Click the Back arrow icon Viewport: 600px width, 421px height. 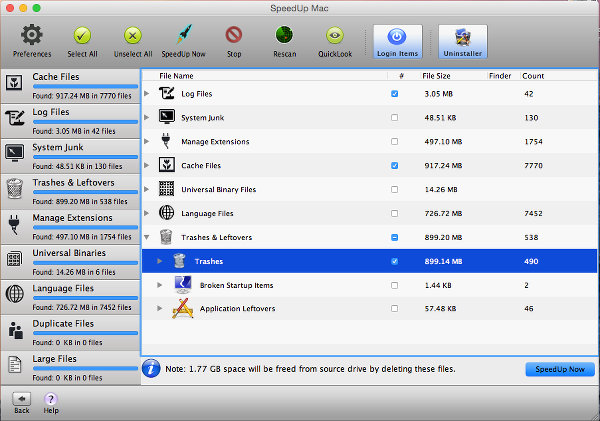[22, 399]
